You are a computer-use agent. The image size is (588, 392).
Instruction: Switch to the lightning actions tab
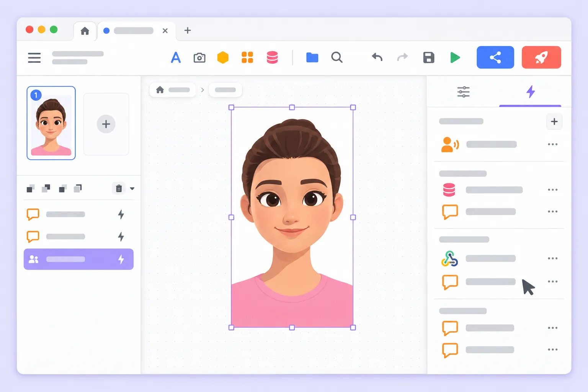(x=530, y=92)
